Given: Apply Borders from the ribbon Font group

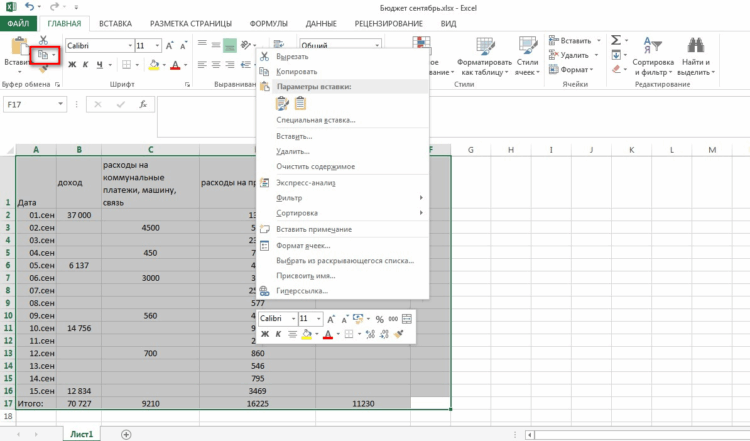Looking at the screenshot, I should 126,65.
